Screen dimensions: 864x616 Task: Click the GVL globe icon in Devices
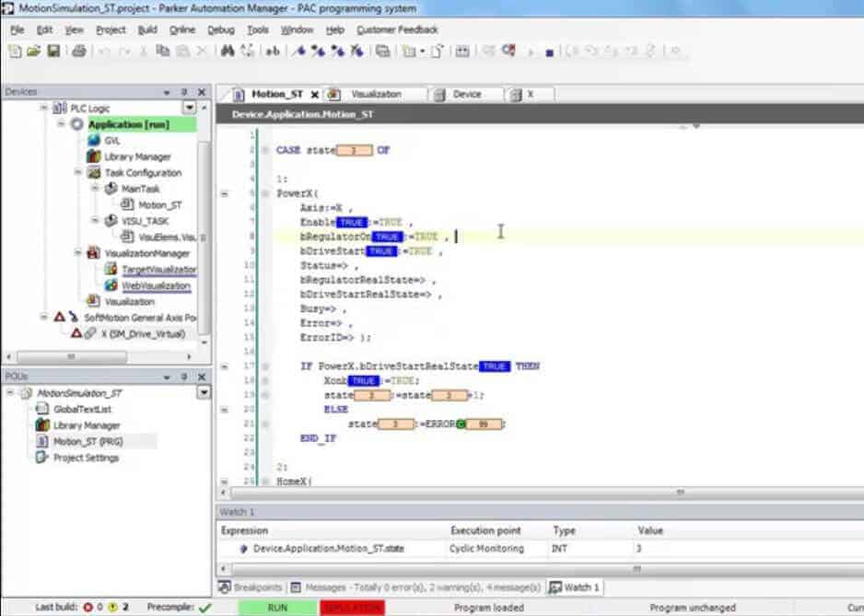(x=94, y=141)
